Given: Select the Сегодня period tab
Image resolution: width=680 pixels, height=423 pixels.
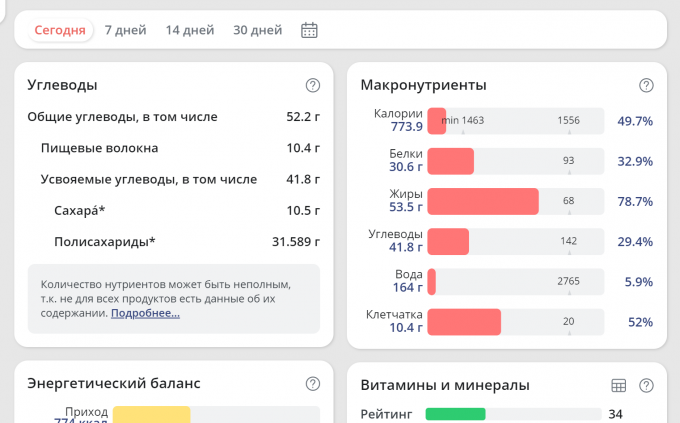Looking at the screenshot, I should (60, 30).
